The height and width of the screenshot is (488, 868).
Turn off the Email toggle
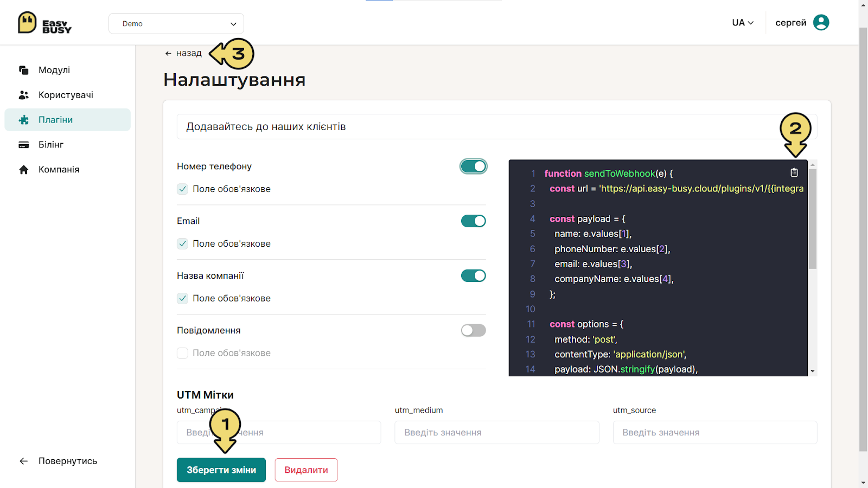(474, 221)
